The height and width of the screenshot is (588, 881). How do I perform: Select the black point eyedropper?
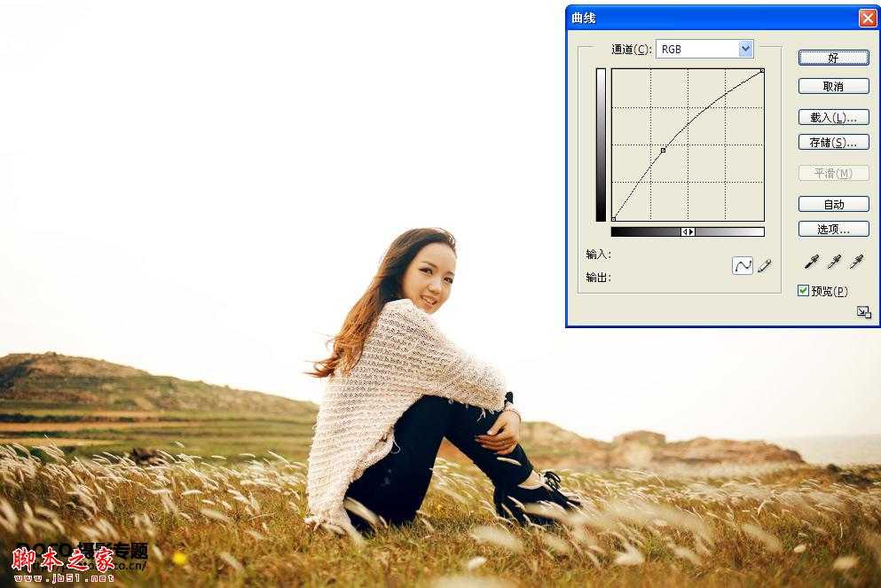pos(812,262)
